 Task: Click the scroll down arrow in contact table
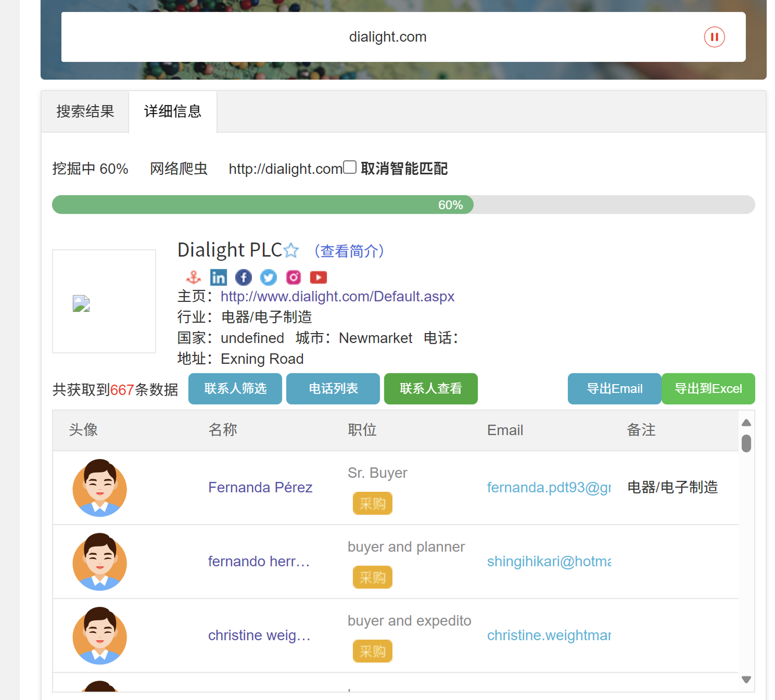click(746, 680)
